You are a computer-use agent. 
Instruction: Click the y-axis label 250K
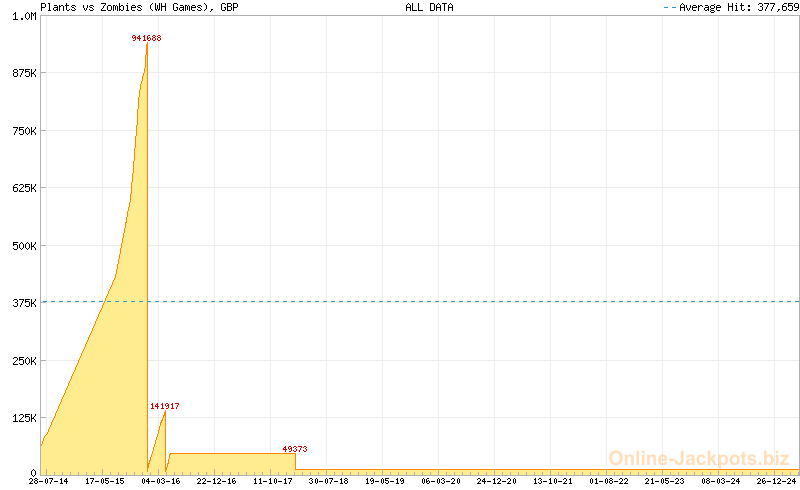point(24,360)
